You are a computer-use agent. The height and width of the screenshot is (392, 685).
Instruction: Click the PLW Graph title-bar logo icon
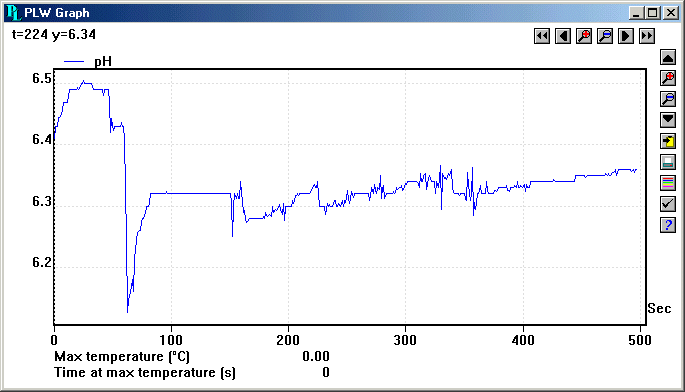coord(14,13)
